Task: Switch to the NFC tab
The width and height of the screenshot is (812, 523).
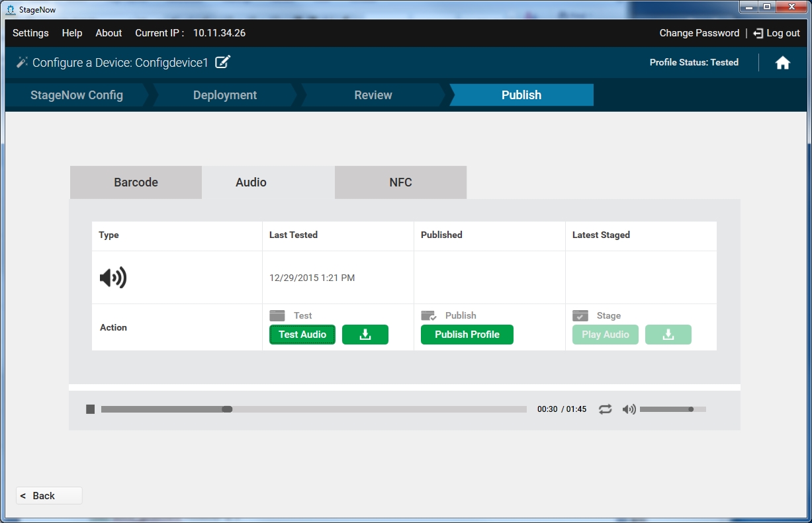Action: click(x=400, y=182)
